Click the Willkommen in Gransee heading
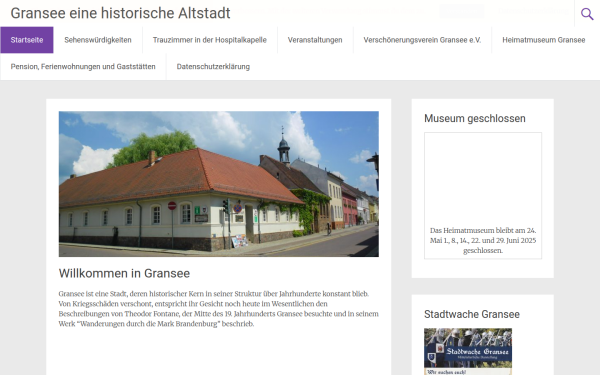This screenshot has height=375, width=600. coord(124,273)
